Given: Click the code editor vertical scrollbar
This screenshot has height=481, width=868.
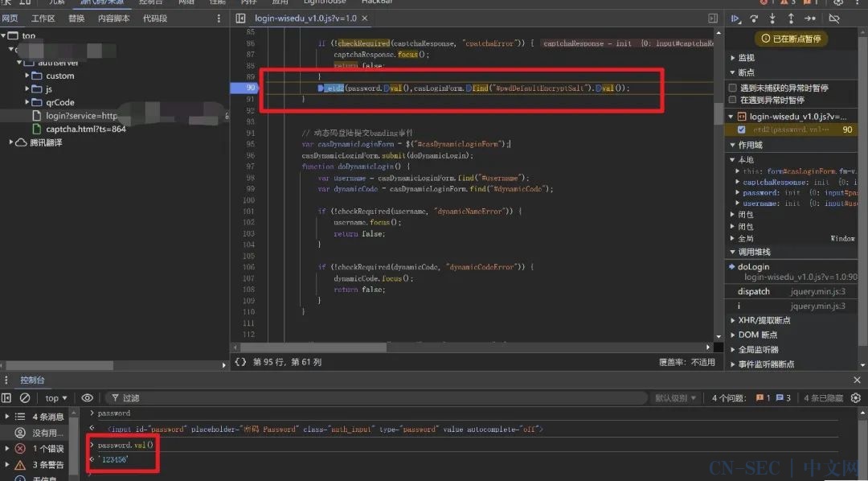Looking at the screenshot, I should (719, 115).
